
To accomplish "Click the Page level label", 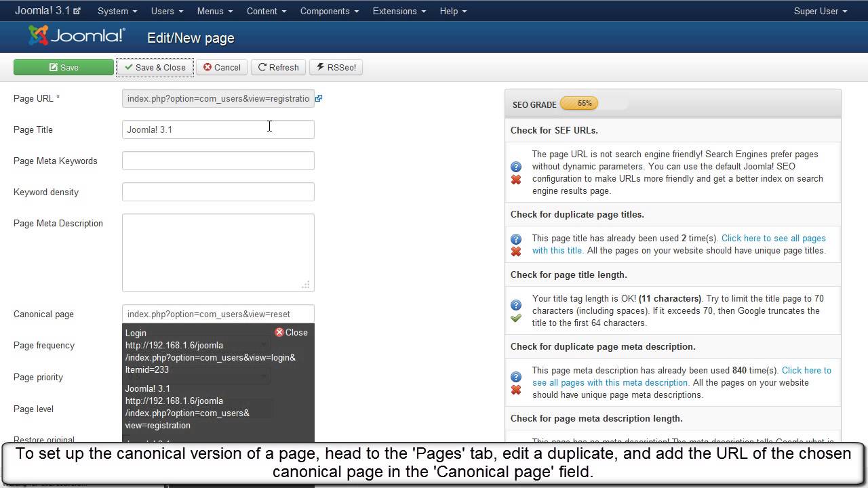I will (x=33, y=409).
